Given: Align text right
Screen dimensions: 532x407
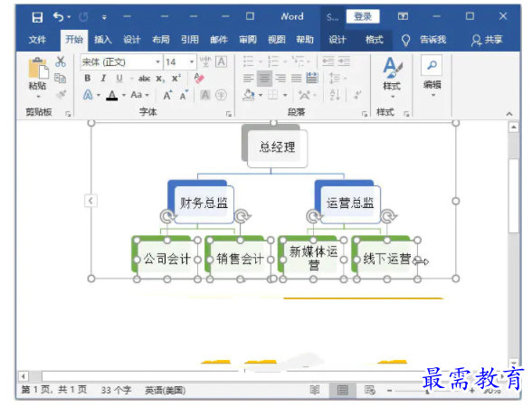Looking at the screenshot, I should [280, 79].
